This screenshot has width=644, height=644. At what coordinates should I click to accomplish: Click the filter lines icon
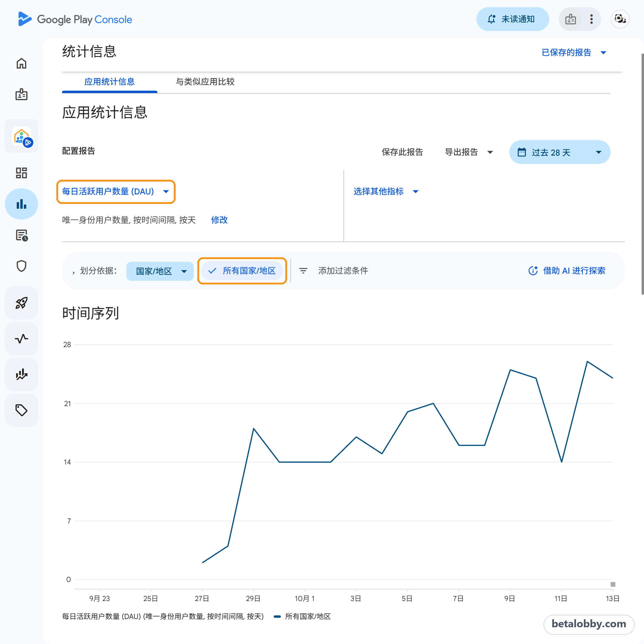[x=303, y=271]
